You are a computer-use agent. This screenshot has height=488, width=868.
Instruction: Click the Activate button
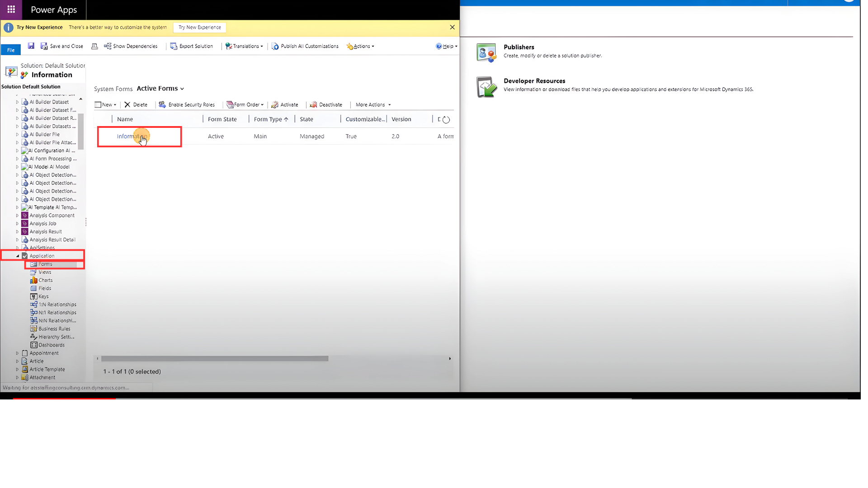(x=284, y=104)
